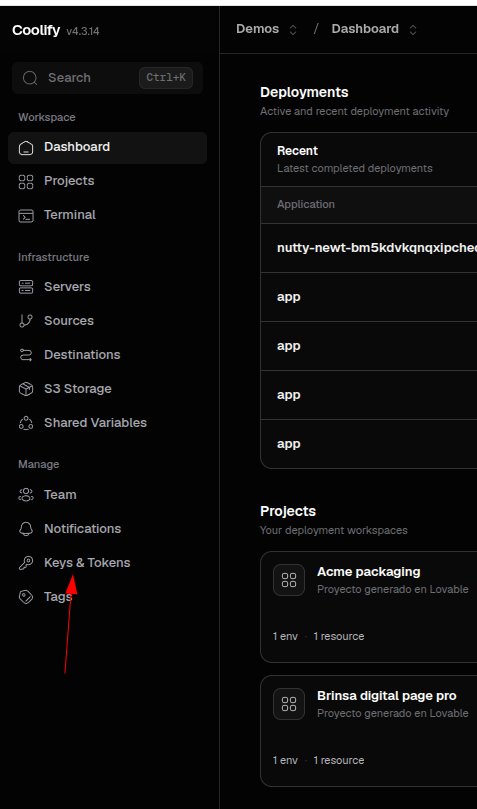This screenshot has height=809, width=477.
Task: Click the Shared Variables icon
Action: [x=26, y=423]
